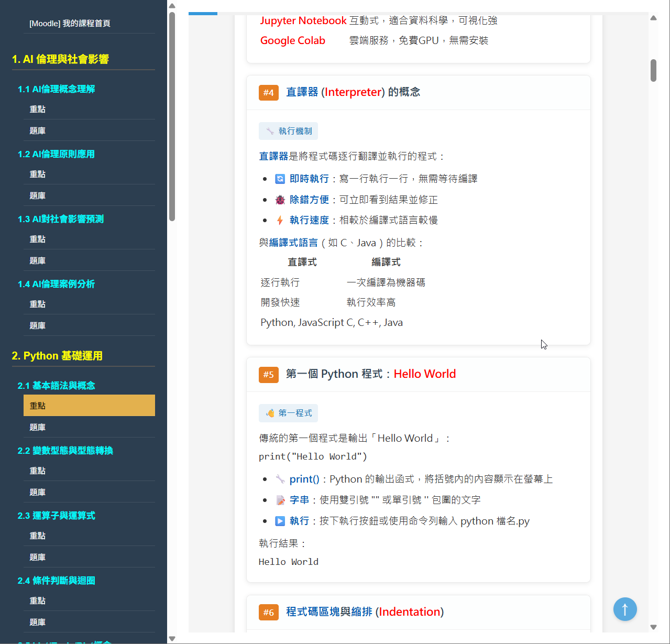Open 題庫 under 1.1 AI倫理概念理解
This screenshot has width=670, height=644.
point(89,130)
